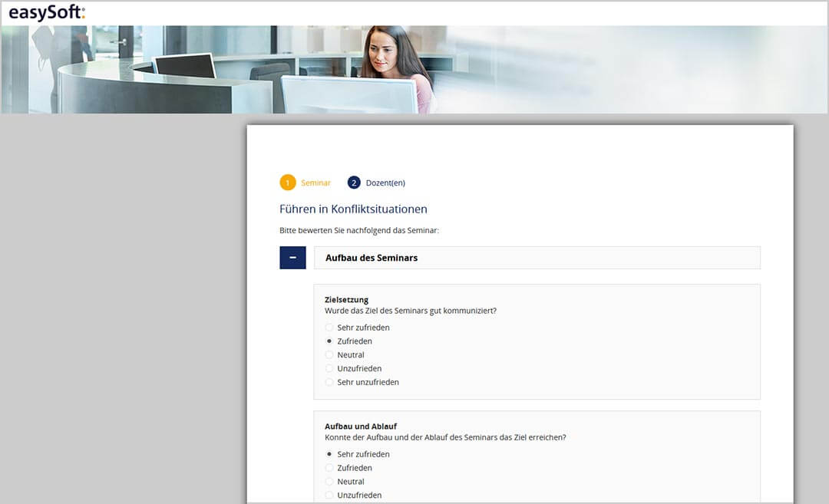Select Zufrieden under Aufbau und Ablauf
The width and height of the screenshot is (829, 504).
click(x=329, y=468)
